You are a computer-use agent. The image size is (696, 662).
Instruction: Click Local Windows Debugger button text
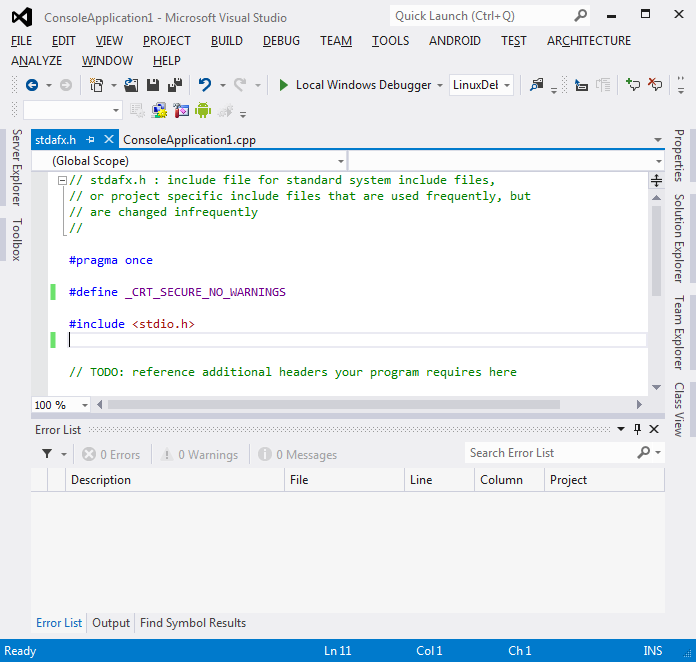tap(364, 85)
